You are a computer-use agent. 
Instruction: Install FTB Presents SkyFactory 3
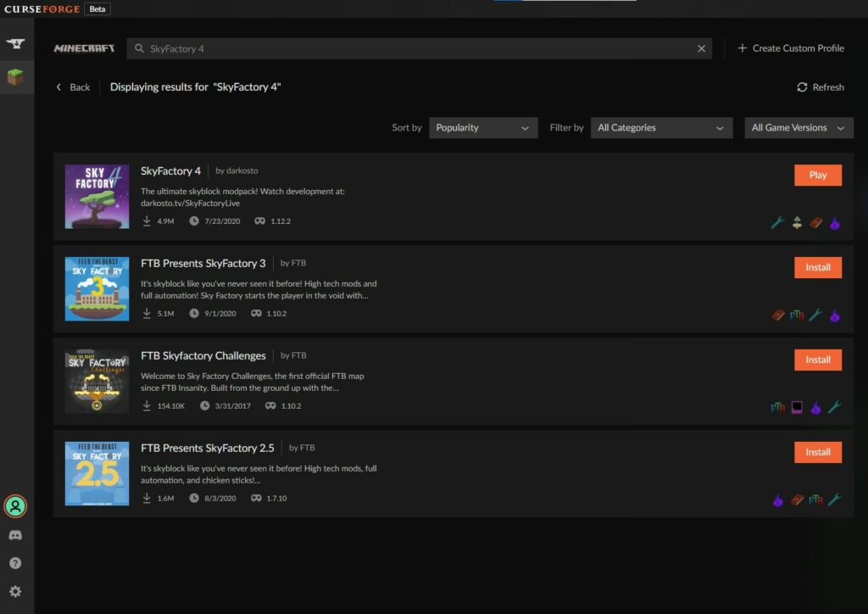[x=818, y=267]
